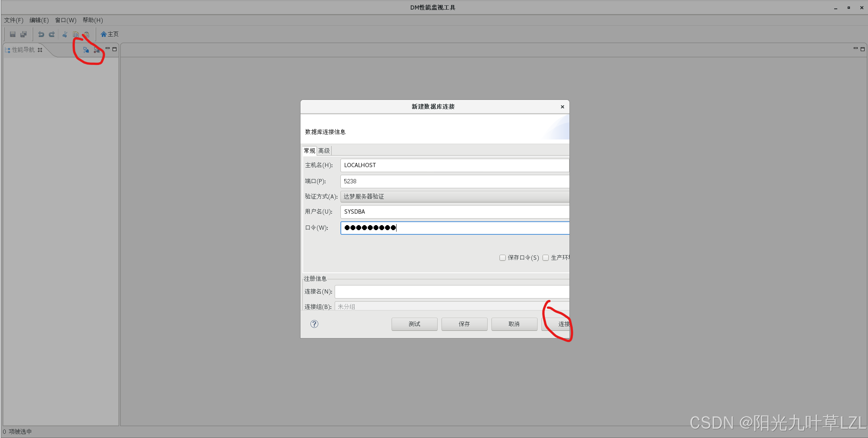Image resolution: width=868 pixels, height=438 pixels.
Task: Click the Cut scissors icon
Action: click(x=65, y=34)
